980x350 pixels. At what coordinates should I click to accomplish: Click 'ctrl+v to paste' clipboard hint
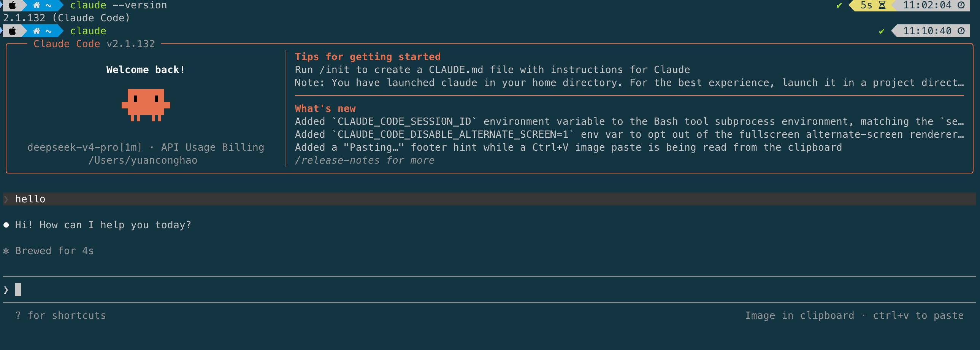coord(918,315)
